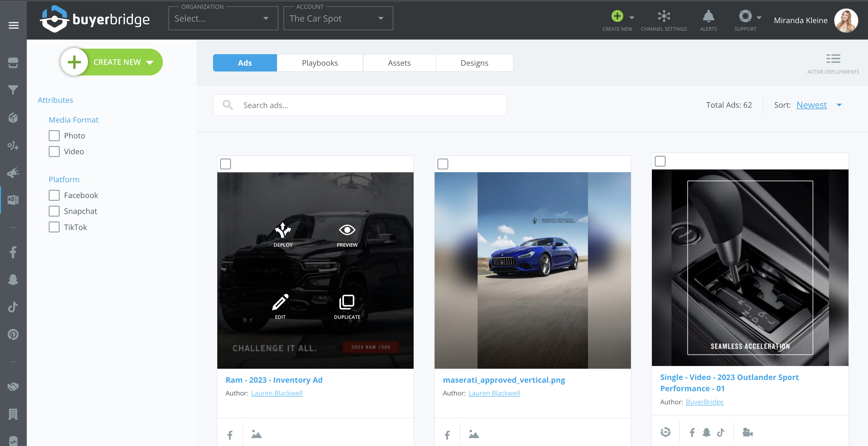Click BuyerBridge author link

(x=705, y=402)
